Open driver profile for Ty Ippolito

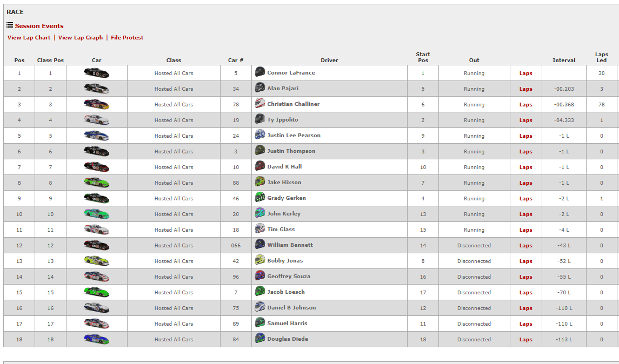pos(282,120)
